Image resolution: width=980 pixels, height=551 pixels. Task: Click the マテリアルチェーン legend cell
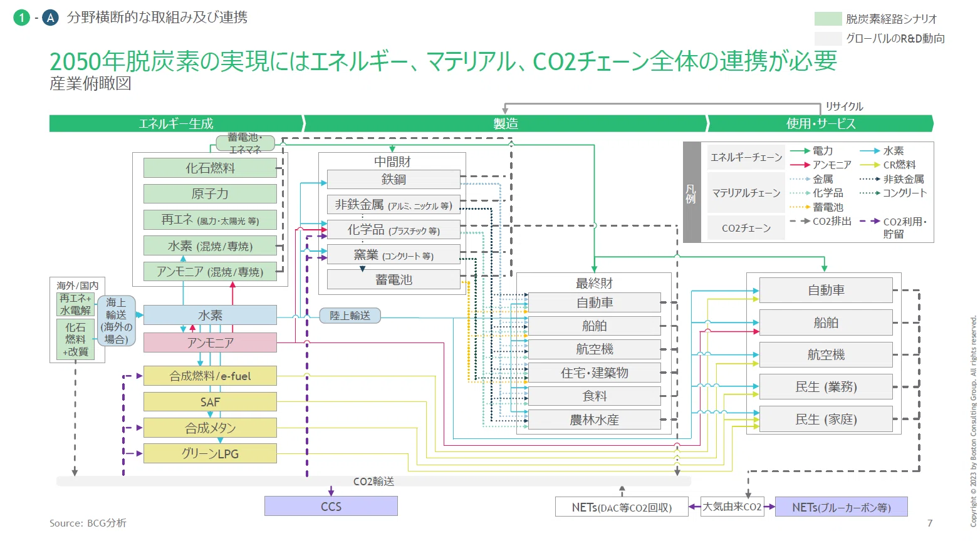(x=746, y=192)
